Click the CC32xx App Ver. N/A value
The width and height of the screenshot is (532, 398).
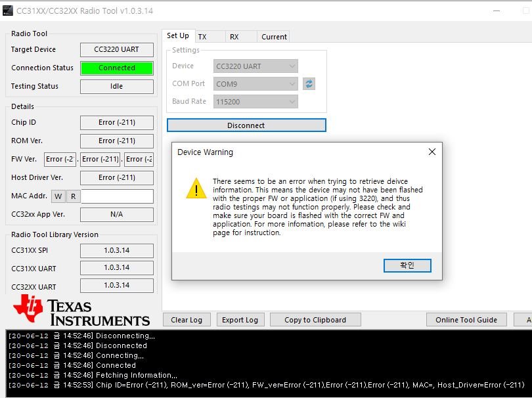(117, 215)
